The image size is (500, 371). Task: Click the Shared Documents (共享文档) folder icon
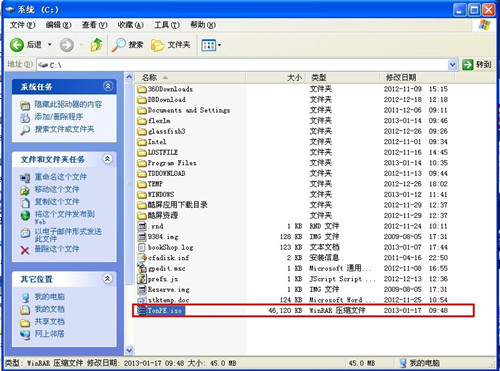(x=25, y=322)
